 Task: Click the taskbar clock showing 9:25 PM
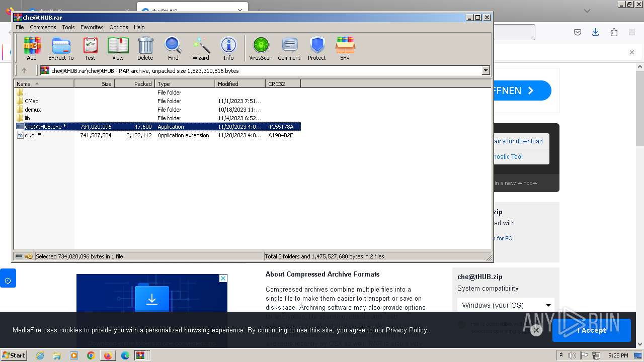pos(618,355)
